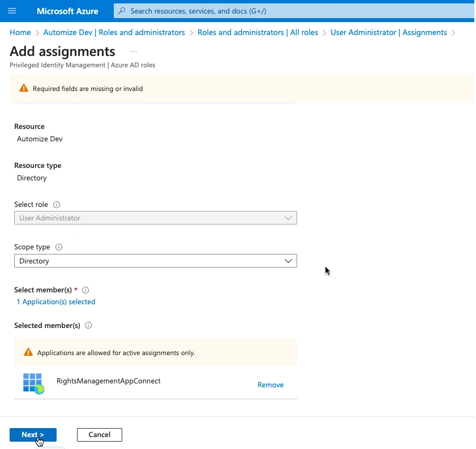Click the 1 Application(s) selected link
Image resolution: width=476 pixels, height=449 pixels.
coord(56,302)
